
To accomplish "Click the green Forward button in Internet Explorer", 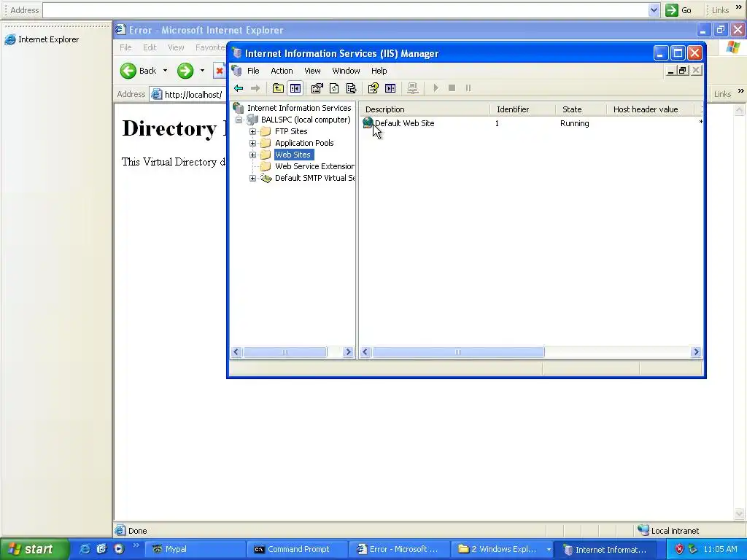I will [185, 71].
